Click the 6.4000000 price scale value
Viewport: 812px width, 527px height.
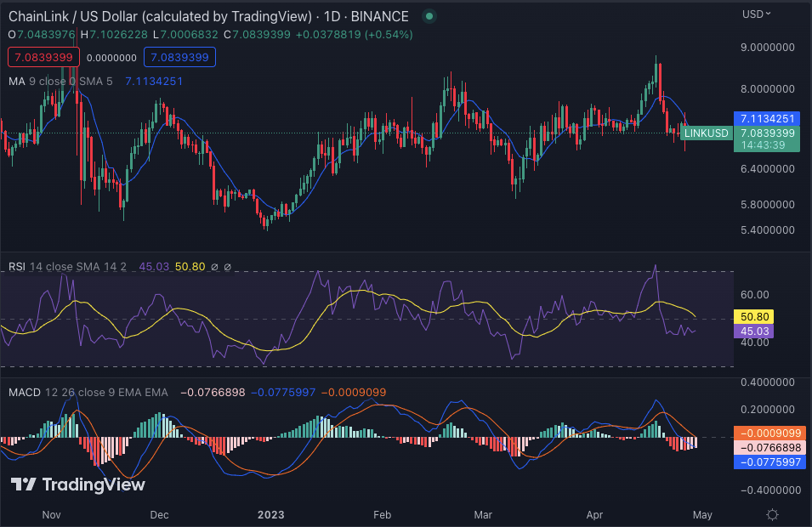click(768, 169)
